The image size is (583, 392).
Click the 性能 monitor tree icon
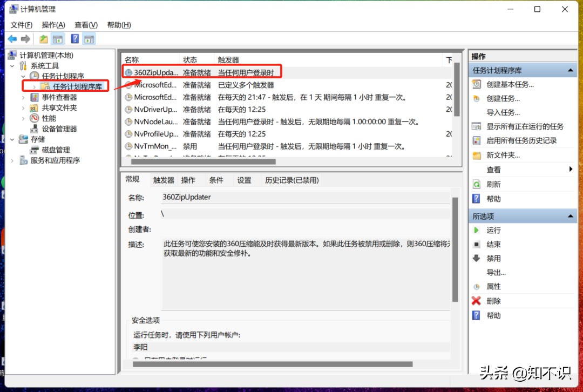[x=34, y=118]
